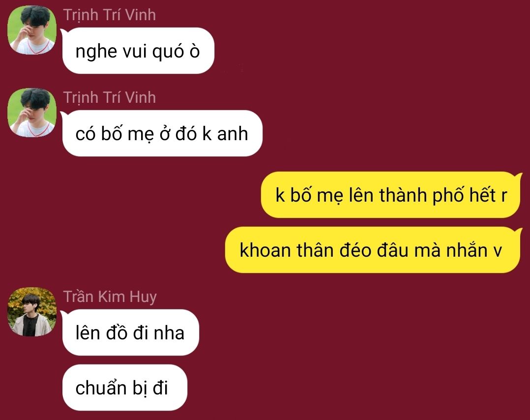Click the first Trịnh Trí Vinh sender name
Image resolution: width=530 pixels, height=420 pixels.
tap(110, 15)
